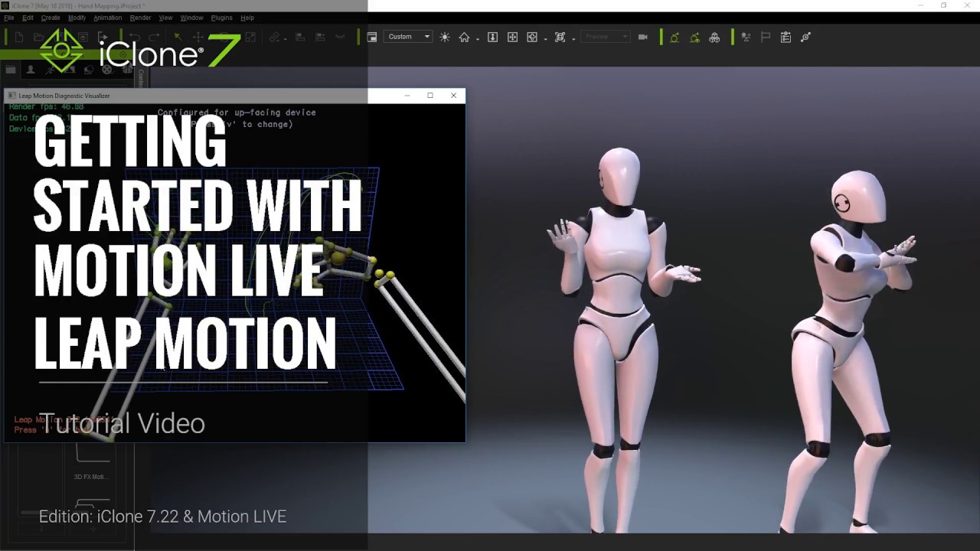Viewport: 980px width, 551px height.
Task: Click the second green motion path icon
Action: [x=694, y=37]
